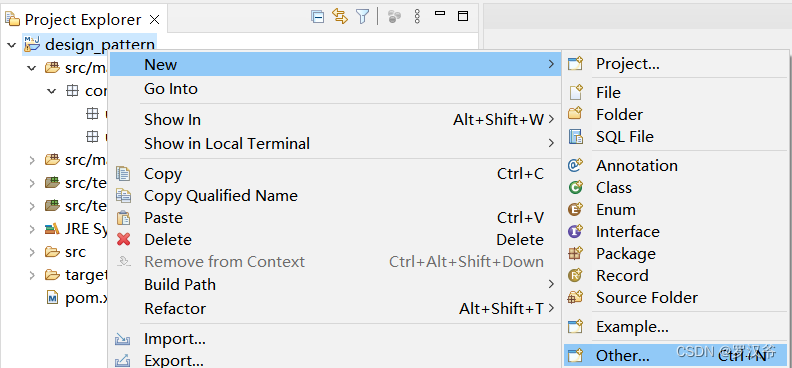Image resolution: width=792 pixels, height=368 pixels.
Task: Click the 'cor' package icon
Action: click(73, 91)
